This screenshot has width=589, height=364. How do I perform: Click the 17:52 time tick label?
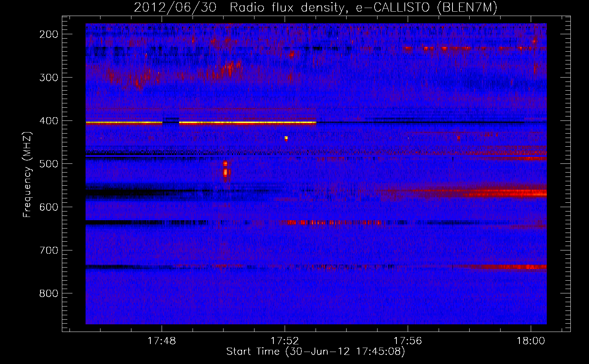[285, 341]
